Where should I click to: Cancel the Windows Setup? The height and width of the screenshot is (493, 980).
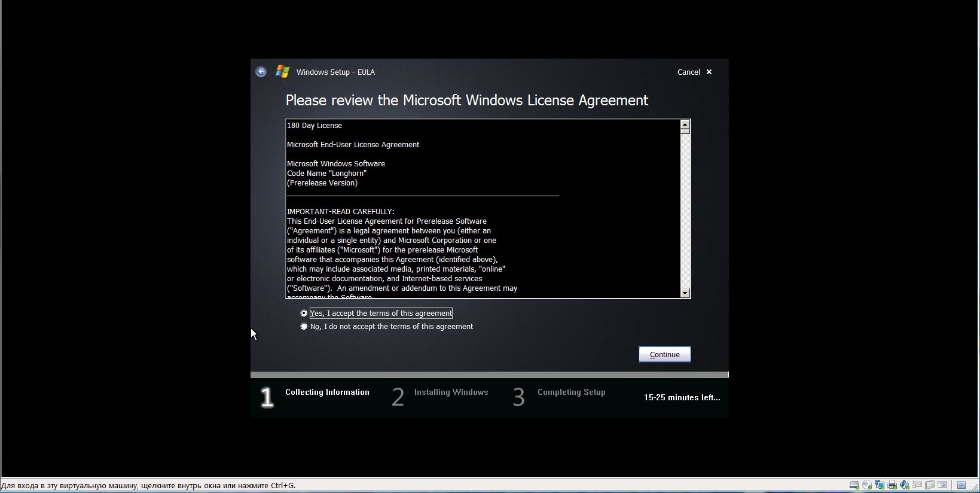click(x=694, y=72)
